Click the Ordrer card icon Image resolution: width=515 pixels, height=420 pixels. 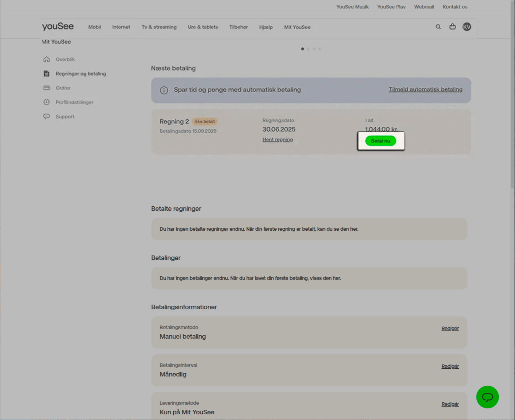click(x=46, y=88)
